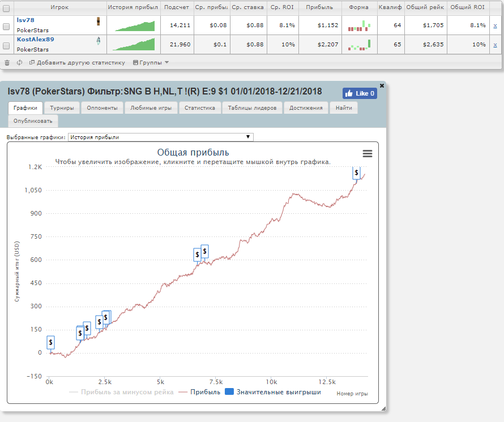Click the significant win marker near 1.2K
Image resolution: width=504 pixels, height=422 pixels.
coord(356,173)
